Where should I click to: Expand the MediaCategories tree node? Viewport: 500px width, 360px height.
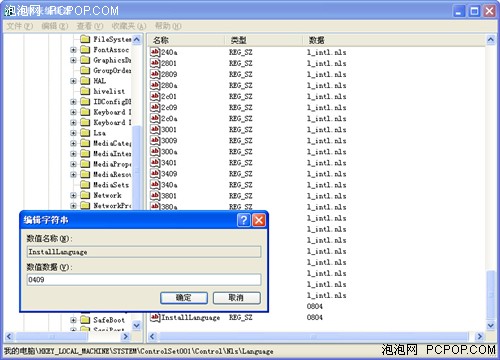tap(73, 143)
